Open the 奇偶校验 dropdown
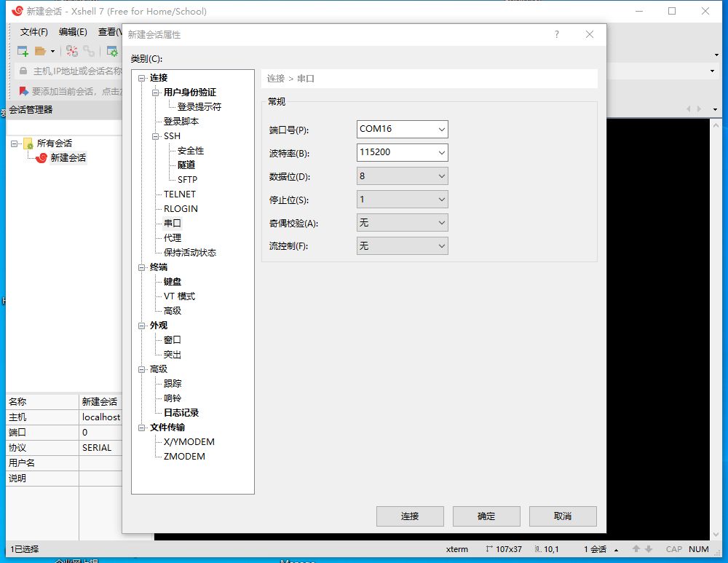The height and width of the screenshot is (563, 728). coord(441,223)
